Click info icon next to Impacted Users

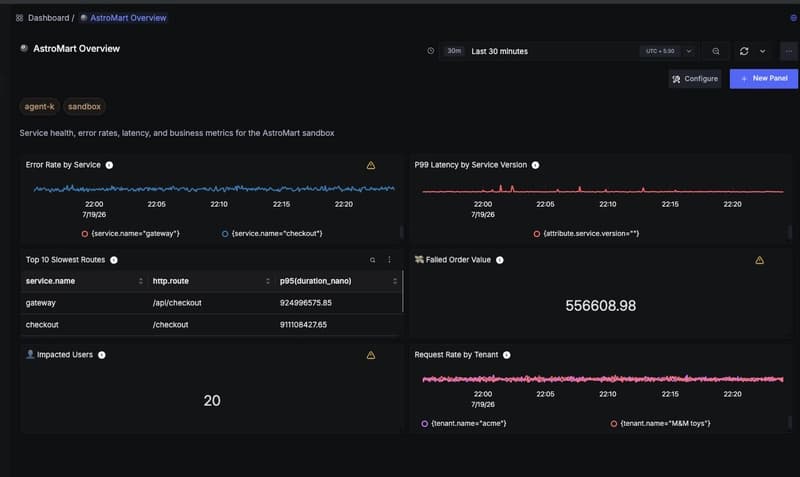(x=102, y=355)
